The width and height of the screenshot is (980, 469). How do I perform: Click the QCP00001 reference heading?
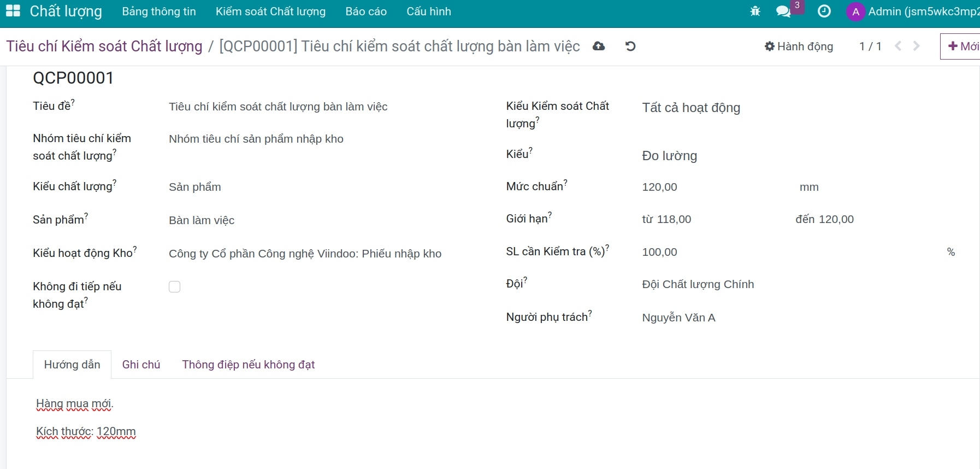[x=73, y=78]
